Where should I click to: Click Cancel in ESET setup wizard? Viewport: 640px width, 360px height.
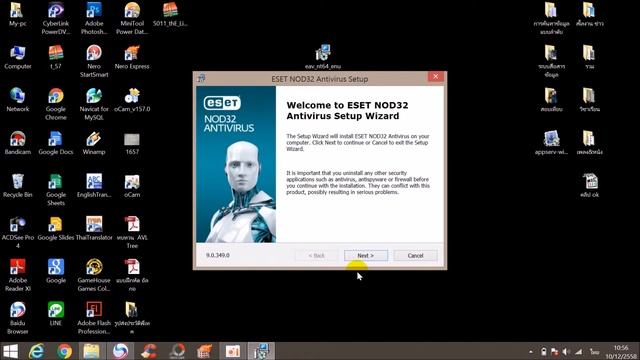point(416,256)
